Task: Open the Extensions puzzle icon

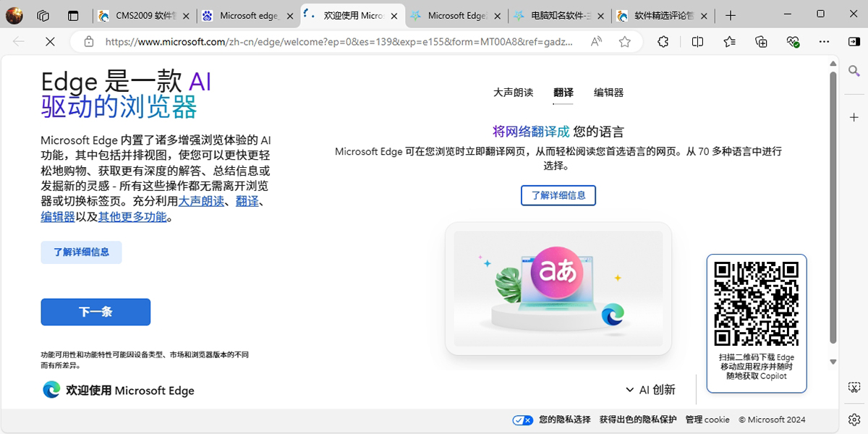Action: pyautogui.click(x=663, y=42)
